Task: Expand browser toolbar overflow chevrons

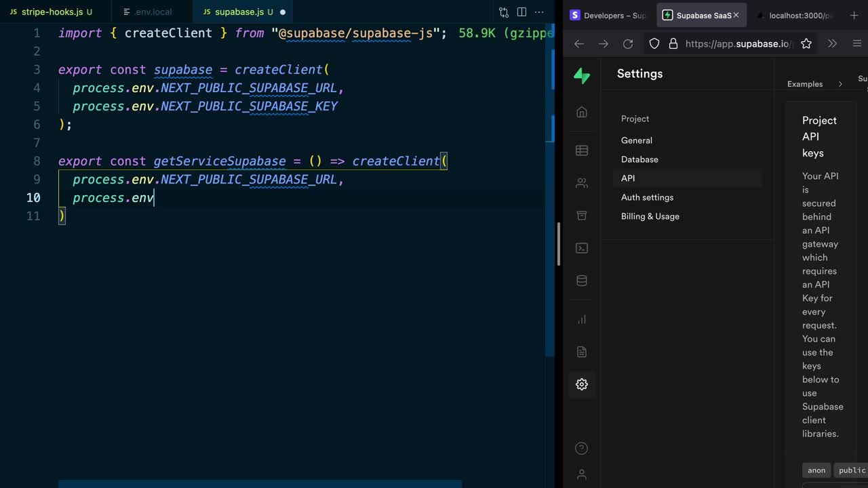Action: pos(832,43)
